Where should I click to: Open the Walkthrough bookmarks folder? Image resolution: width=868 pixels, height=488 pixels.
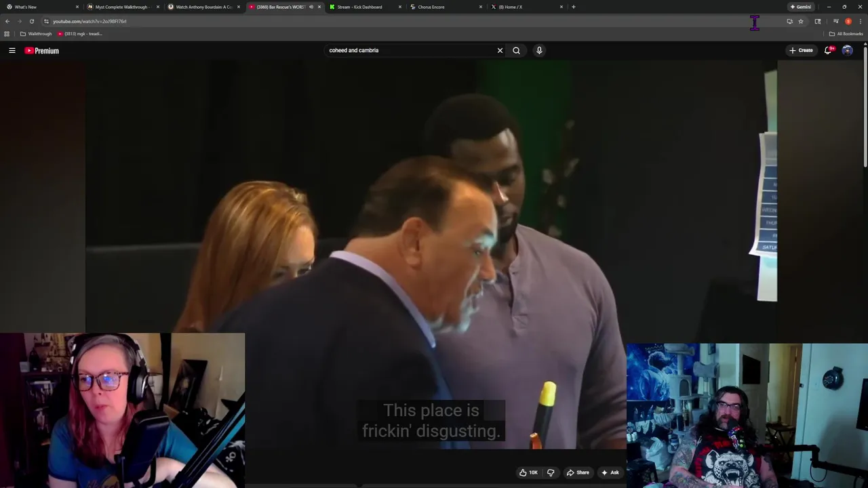(x=36, y=34)
